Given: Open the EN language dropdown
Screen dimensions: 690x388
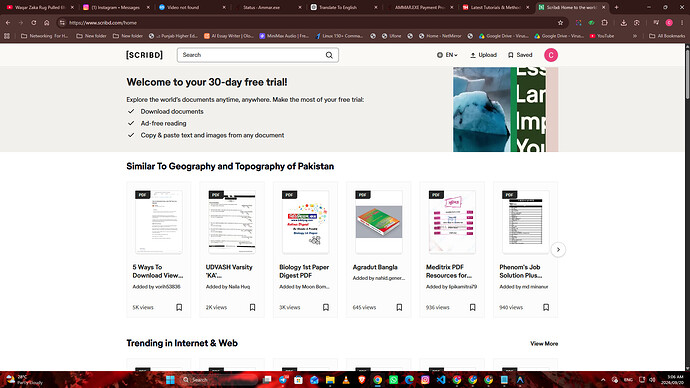Looking at the screenshot, I should 447,55.
